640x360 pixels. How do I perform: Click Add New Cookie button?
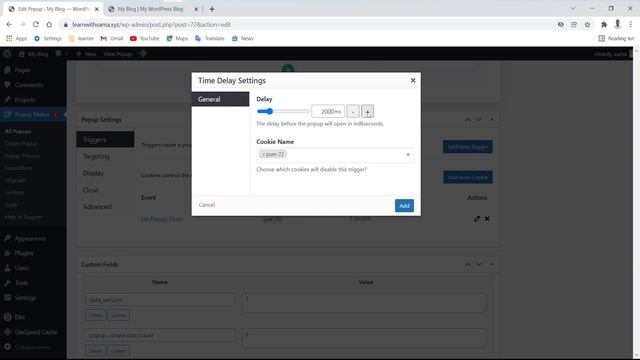pyautogui.click(x=468, y=177)
